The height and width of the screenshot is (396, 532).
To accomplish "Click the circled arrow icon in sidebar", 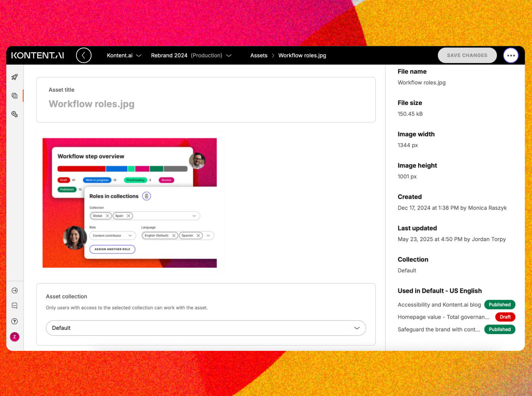I will [15, 291].
